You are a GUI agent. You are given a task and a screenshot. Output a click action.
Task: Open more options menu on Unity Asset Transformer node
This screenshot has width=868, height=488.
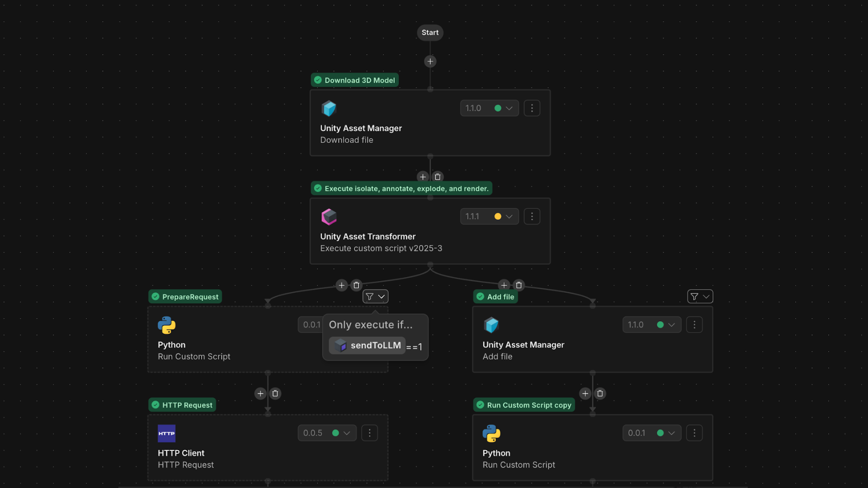pos(532,216)
